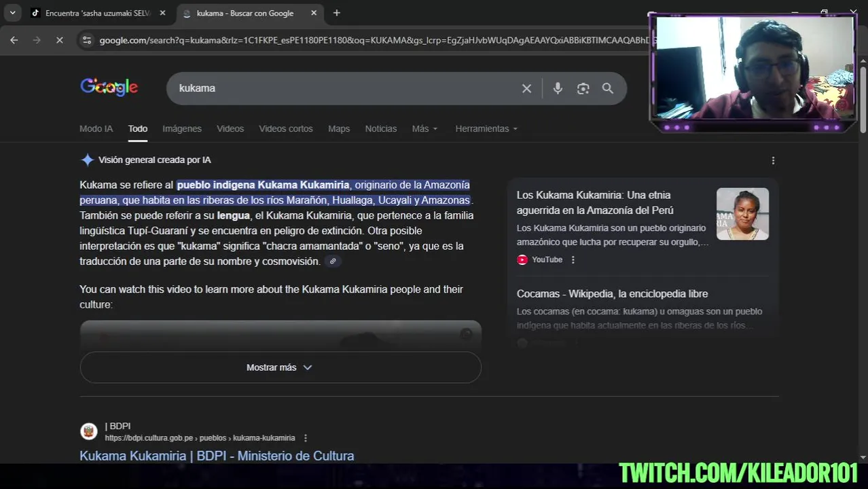Viewport: 868px width, 489px height.
Task: Click 'Visión general creada por IA' heading
Action: (x=155, y=160)
